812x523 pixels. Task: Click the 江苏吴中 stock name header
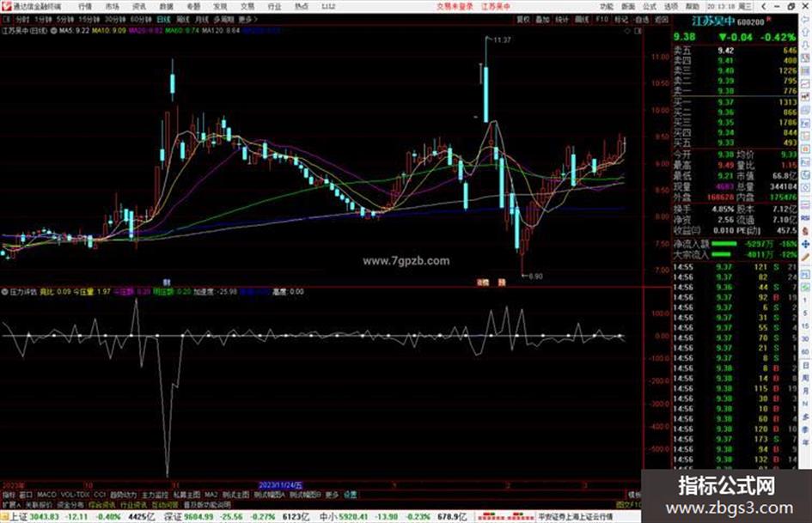click(x=713, y=21)
